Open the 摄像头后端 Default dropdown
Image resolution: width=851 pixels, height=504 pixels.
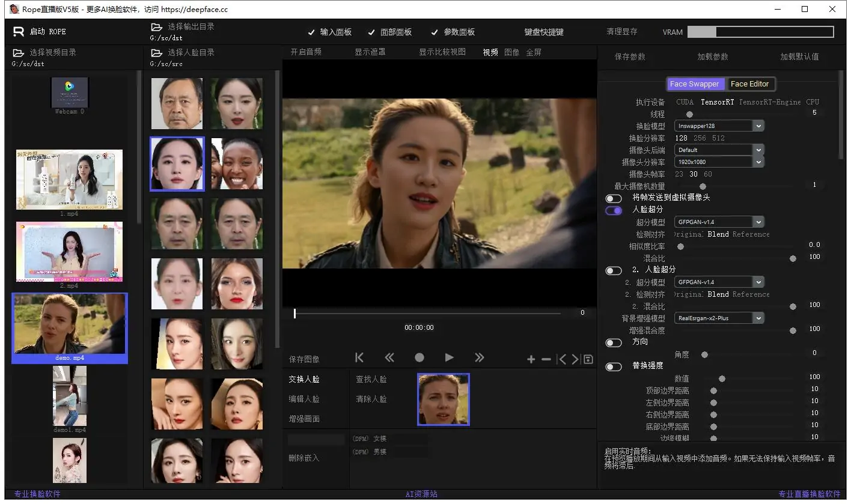point(719,150)
